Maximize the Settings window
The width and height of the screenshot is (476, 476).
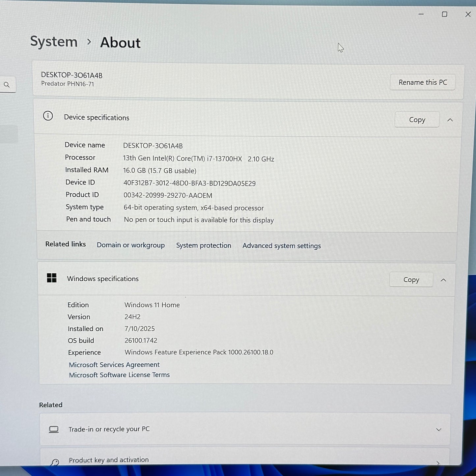(445, 14)
